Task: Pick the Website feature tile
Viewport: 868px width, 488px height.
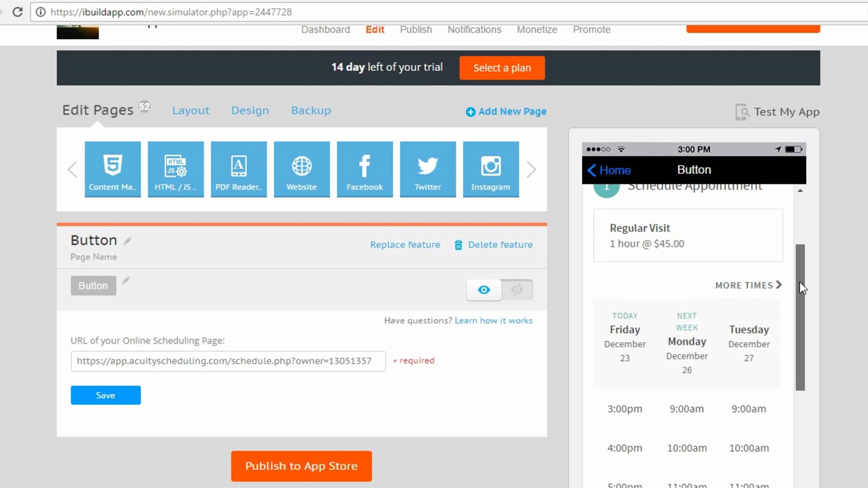Action: [302, 169]
